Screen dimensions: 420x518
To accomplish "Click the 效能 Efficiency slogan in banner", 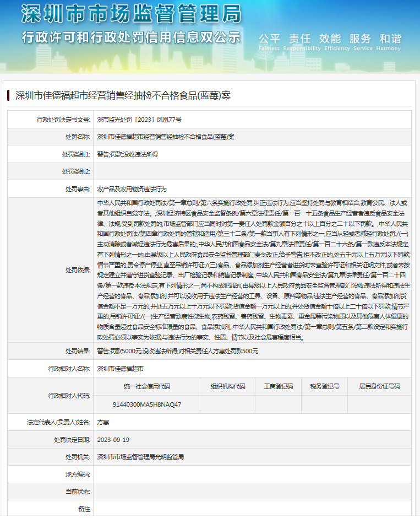I will 337,42.
